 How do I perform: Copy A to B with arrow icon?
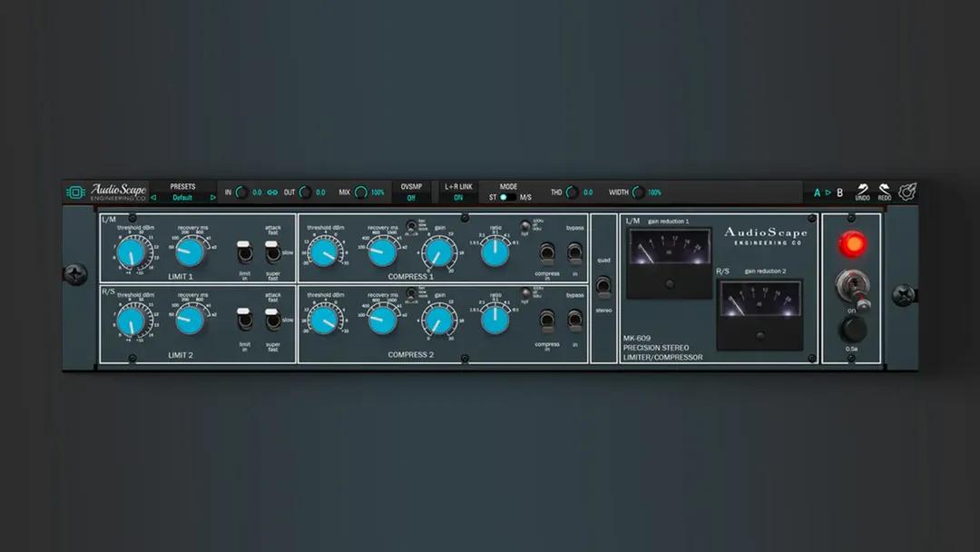[x=828, y=192]
